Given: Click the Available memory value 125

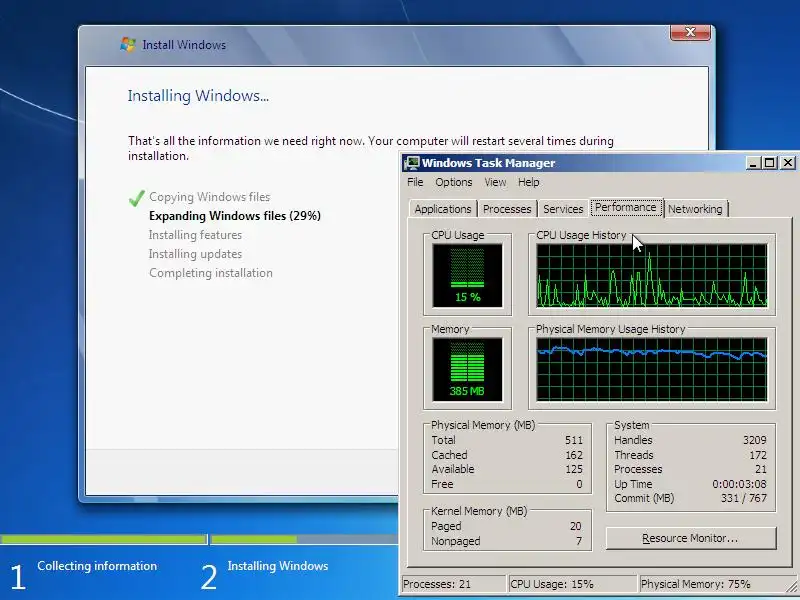Looking at the screenshot, I should [573, 469].
